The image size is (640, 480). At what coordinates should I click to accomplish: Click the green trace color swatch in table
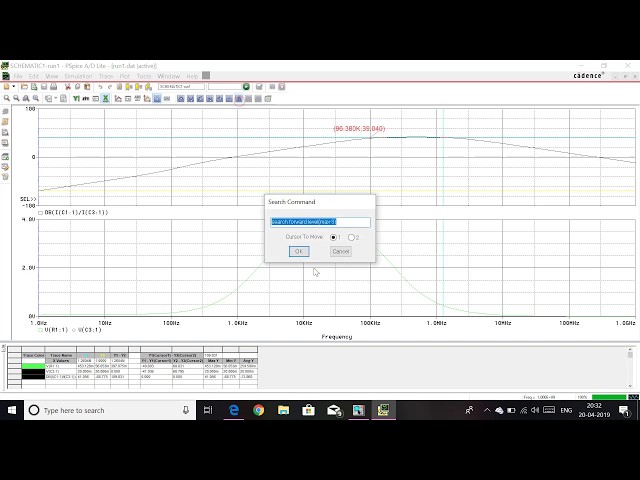click(33, 366)
